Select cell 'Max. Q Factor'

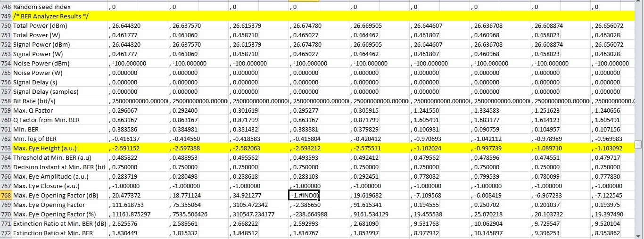pos(60,111)
